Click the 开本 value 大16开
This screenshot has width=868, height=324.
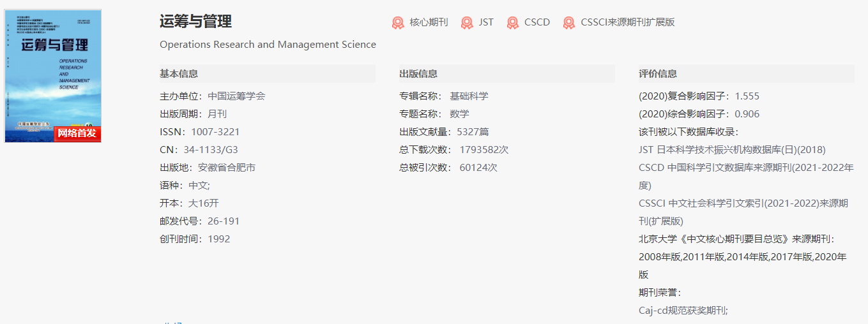pos(204,203)
